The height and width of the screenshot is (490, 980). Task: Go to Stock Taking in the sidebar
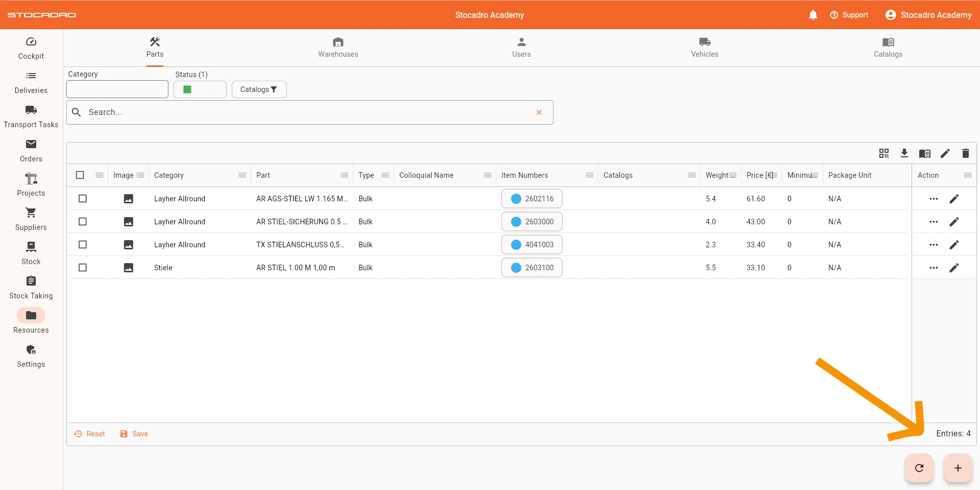tap(31, 287)
